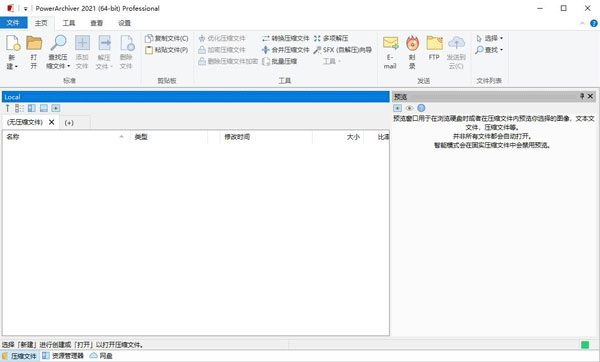Click Copy files (复制文件(C))
The width and height of the screenshot is (600, 362).
(166, 38)
